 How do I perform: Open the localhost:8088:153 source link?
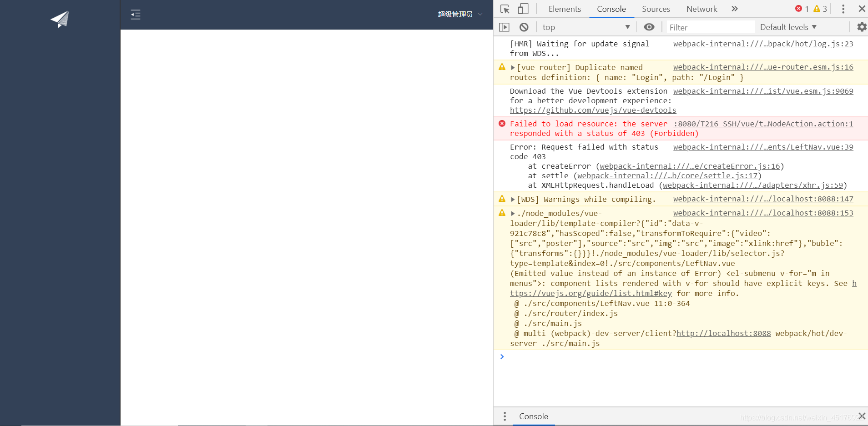pos(763,213)
